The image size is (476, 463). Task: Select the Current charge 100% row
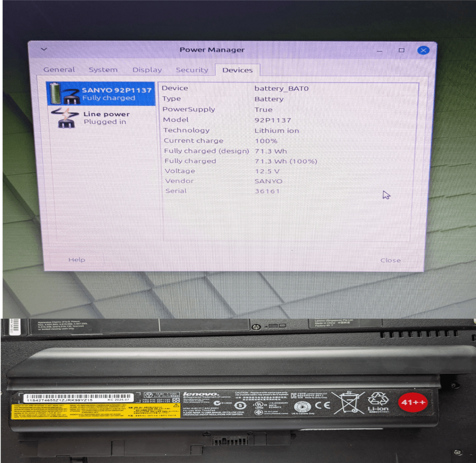[x=279, y=141]
